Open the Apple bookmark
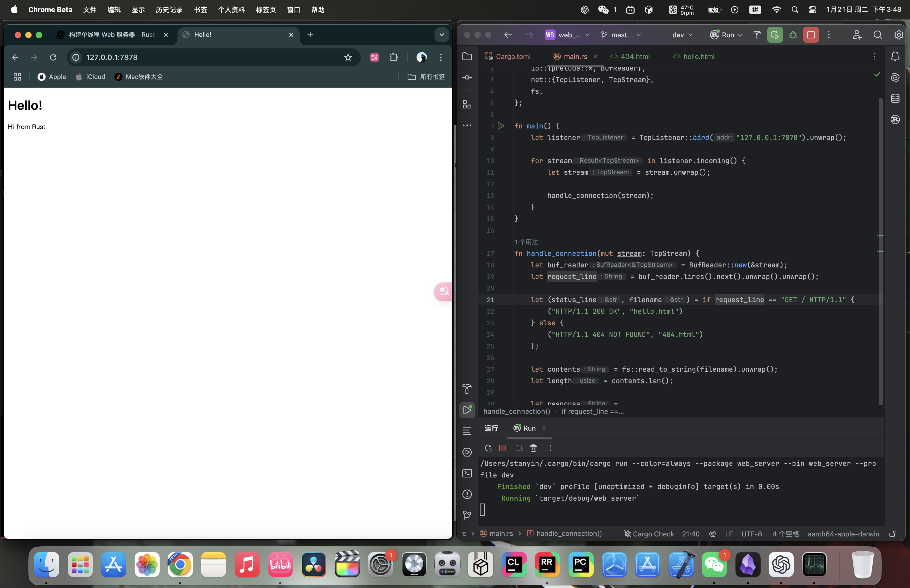Image resolution: width=910 pixels, height=588 pixels. pos(52,77)
